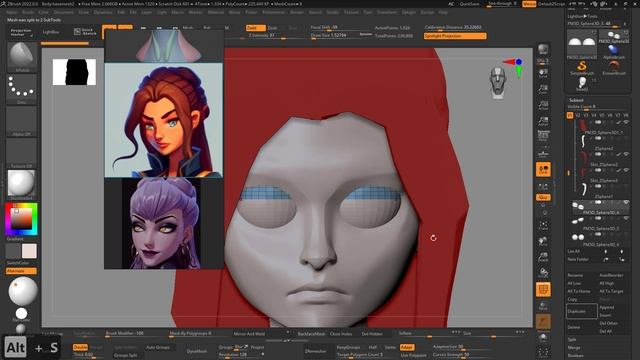This screenshot has width=640, height=360.
Task: Toggle the Double option
Action: pos(80,347)
